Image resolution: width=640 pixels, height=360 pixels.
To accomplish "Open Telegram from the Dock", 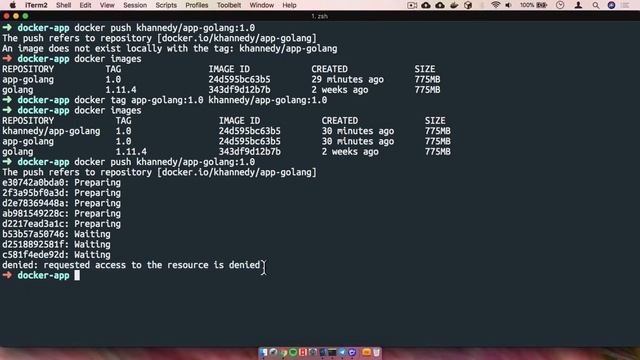I will pyautogui.click(x=342, y=352).
